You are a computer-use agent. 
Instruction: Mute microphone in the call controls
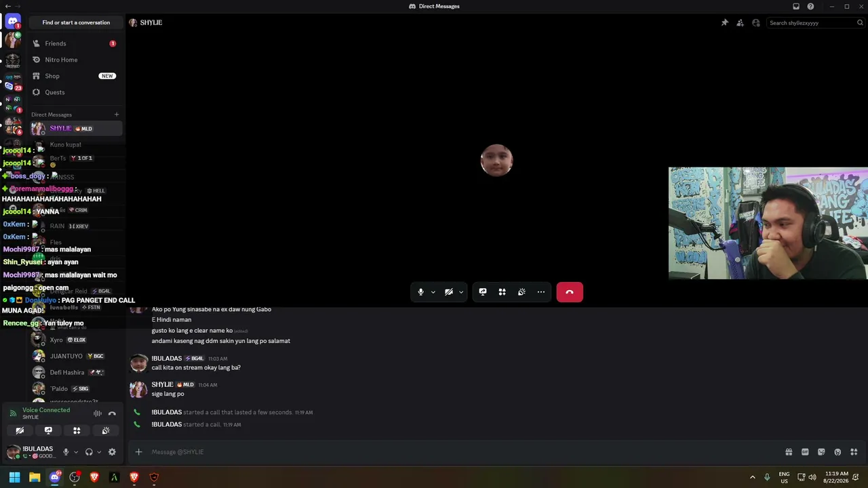420,292
